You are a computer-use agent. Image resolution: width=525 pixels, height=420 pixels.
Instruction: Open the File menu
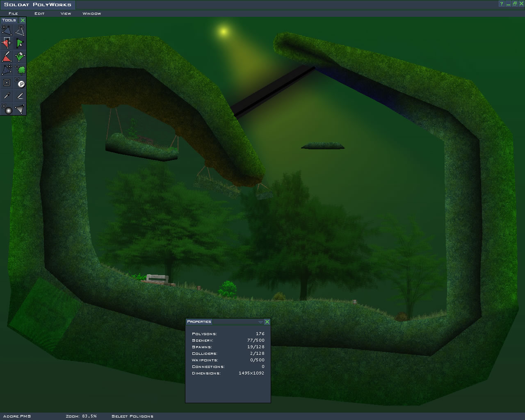point(13,14)
